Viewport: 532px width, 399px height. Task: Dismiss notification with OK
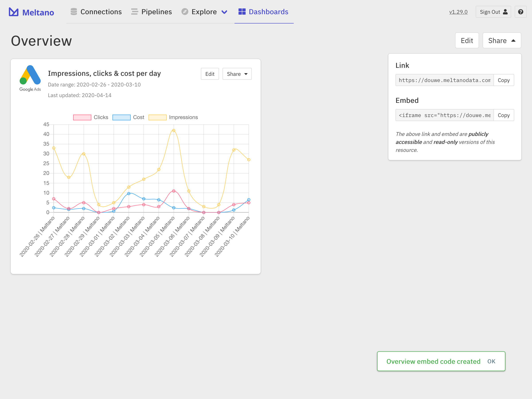(491, 361)
